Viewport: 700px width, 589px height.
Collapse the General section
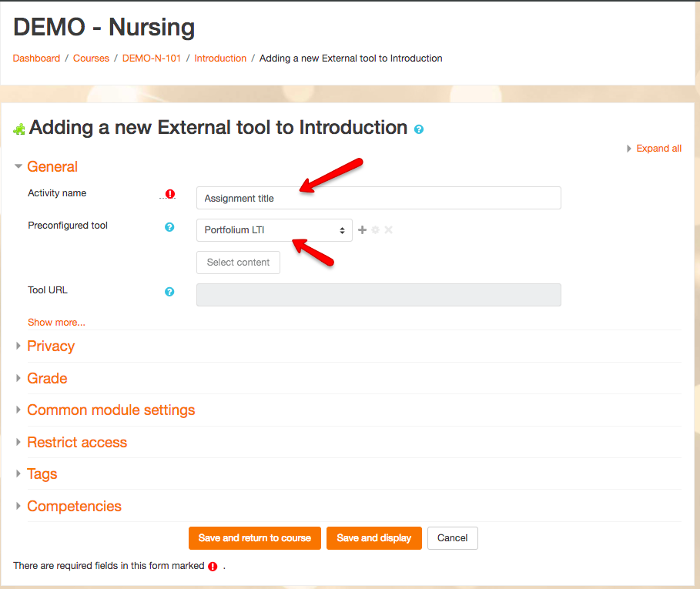(x=52, y=167)
